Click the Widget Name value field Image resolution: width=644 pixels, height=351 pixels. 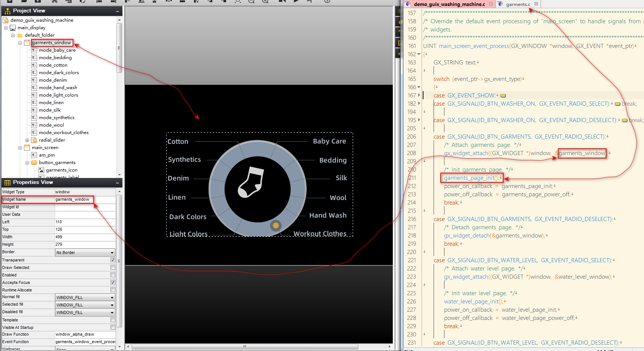click(85, 200)
